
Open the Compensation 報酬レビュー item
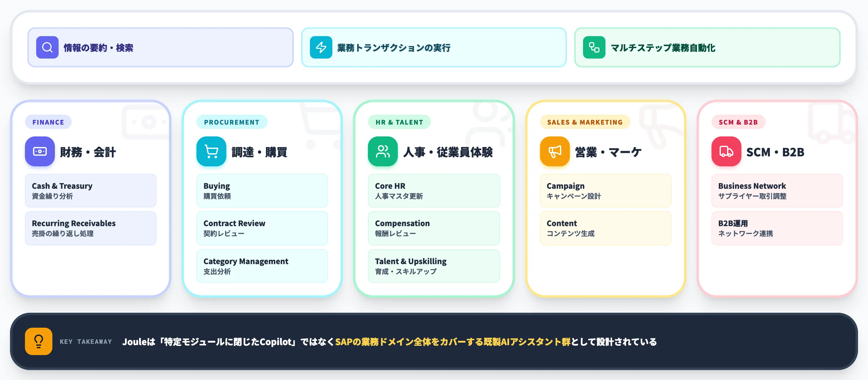pos(434,228)
